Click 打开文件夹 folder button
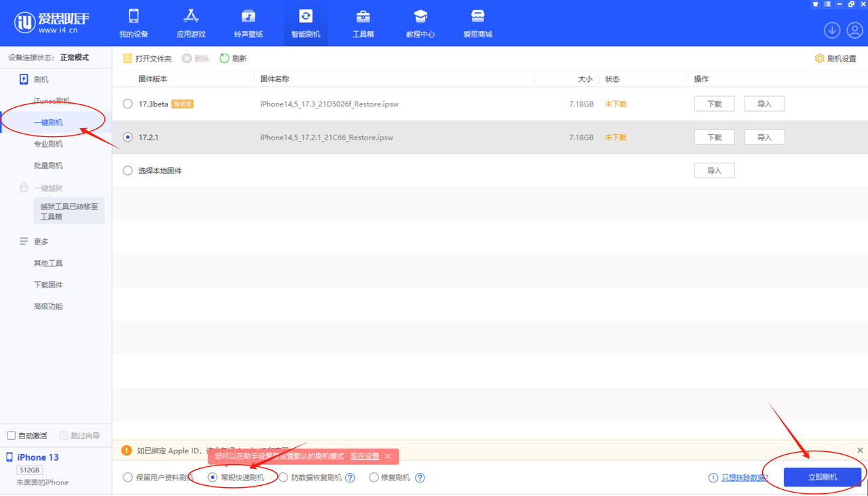Screen dimensions: 868x496 click(147, 59)
